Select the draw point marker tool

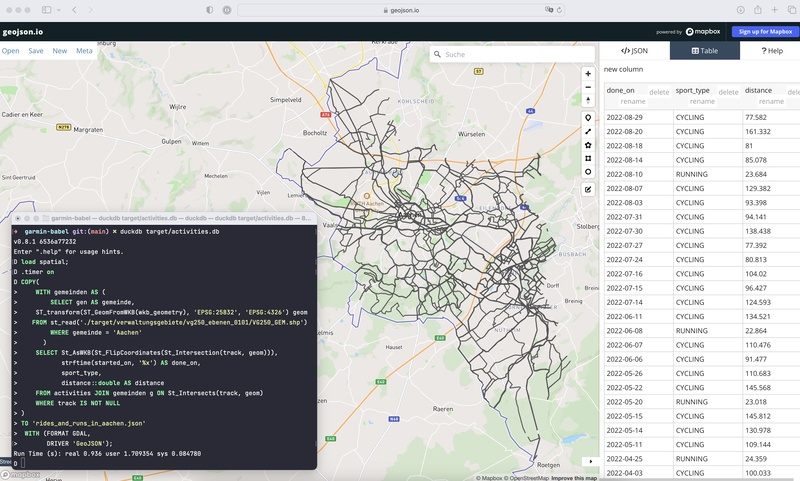click(x=588, y=118)
